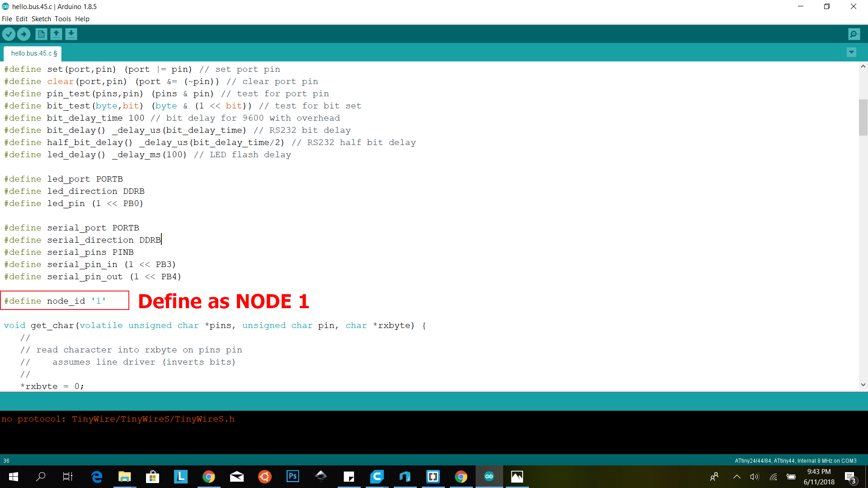Click the volume speaker tray icon
Screen dimensions: 868x488
pos(754,477)
